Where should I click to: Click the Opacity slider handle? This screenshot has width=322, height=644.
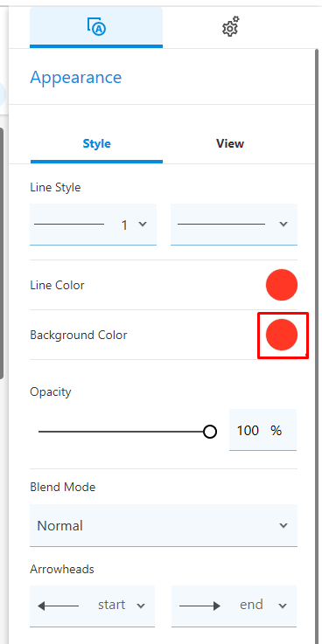tap(210, 432)
